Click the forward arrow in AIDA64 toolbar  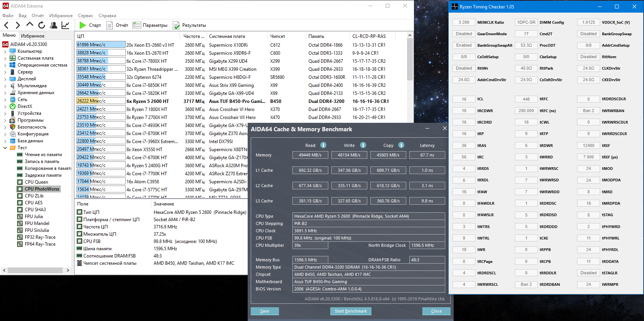18,25
